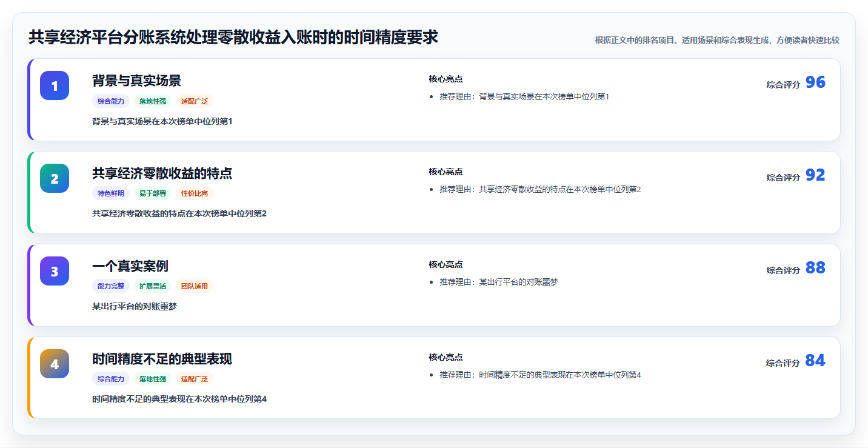
Task: Select the 易于部署 tag
Action: tap(153, 194)
